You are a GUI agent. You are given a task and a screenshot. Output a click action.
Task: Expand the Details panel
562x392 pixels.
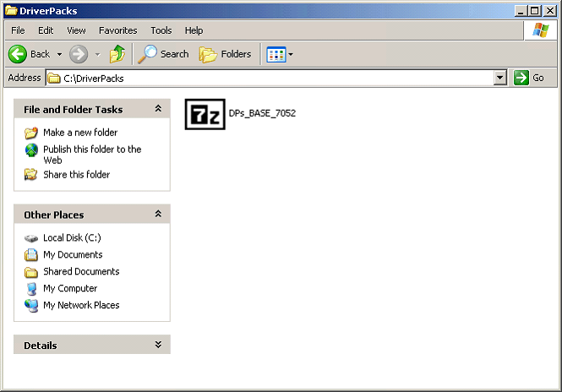pyautogui.click(x=158, y=345)
